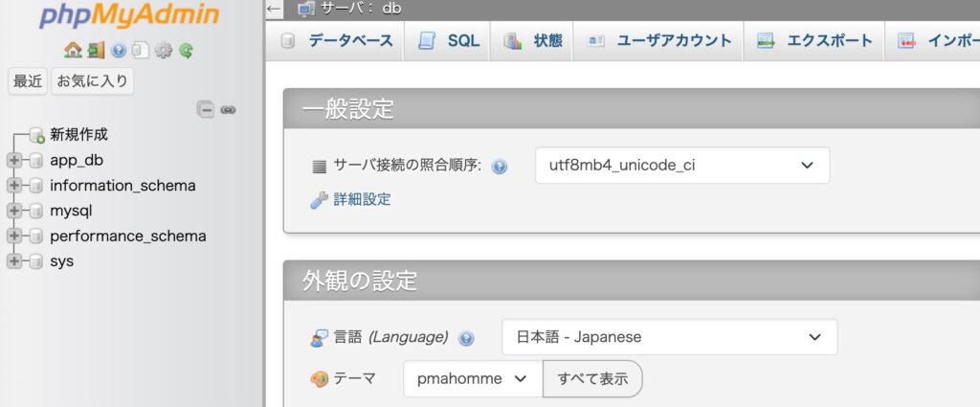The height and width of the screenshot is (407, 980).
Task: Expand the information_schema database node
Action: pyautogui.click(x=14, y=186)
